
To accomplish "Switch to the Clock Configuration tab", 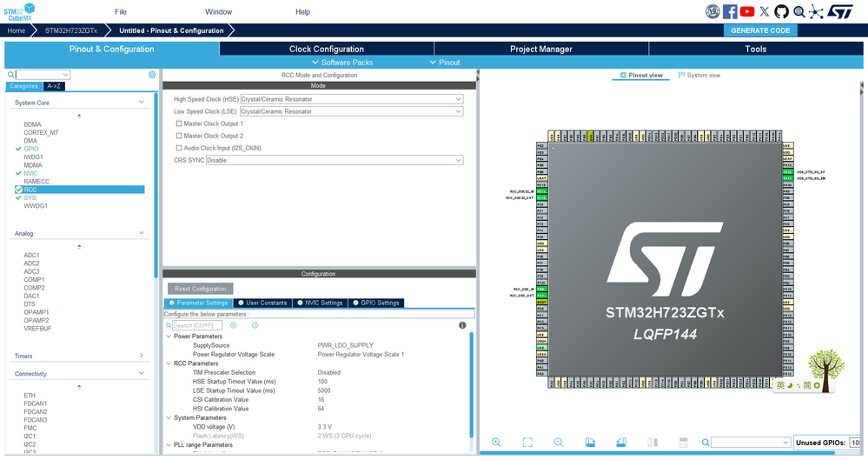I will [326, 49].
